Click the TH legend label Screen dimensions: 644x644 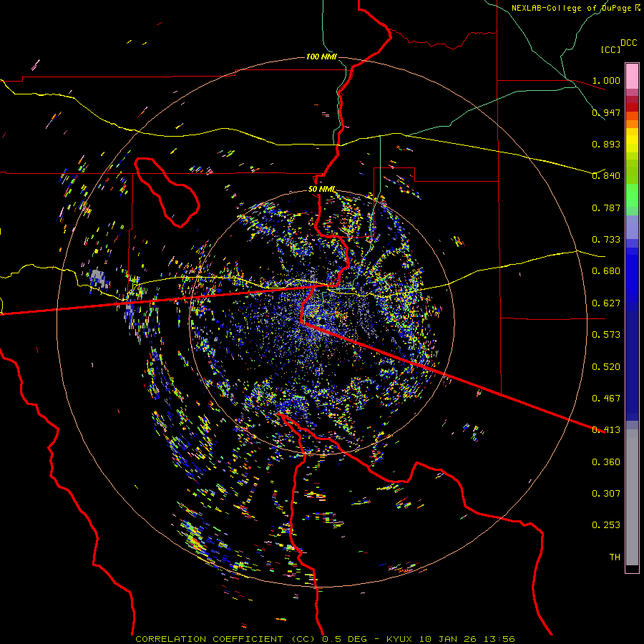click(x=615, y=557)
